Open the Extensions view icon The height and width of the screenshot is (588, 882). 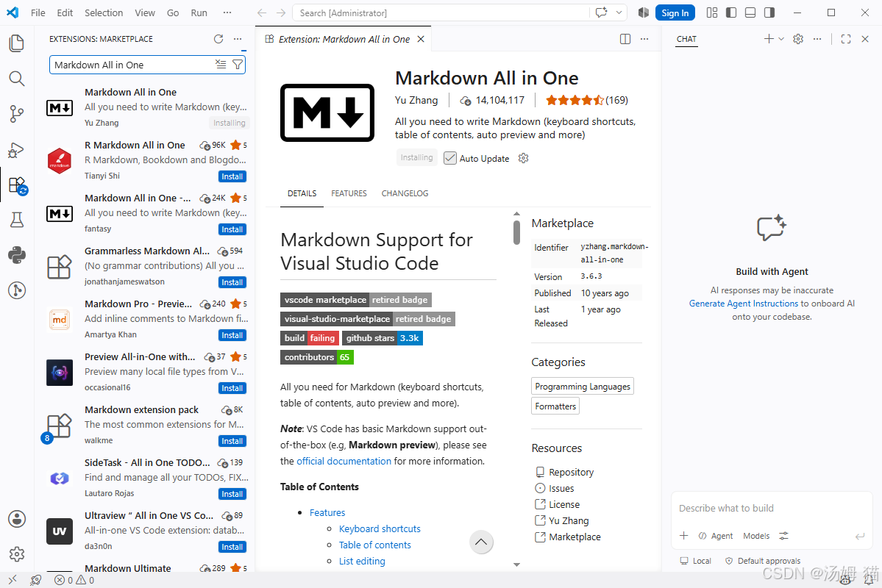pyautogui.click(x=17, y=185)
